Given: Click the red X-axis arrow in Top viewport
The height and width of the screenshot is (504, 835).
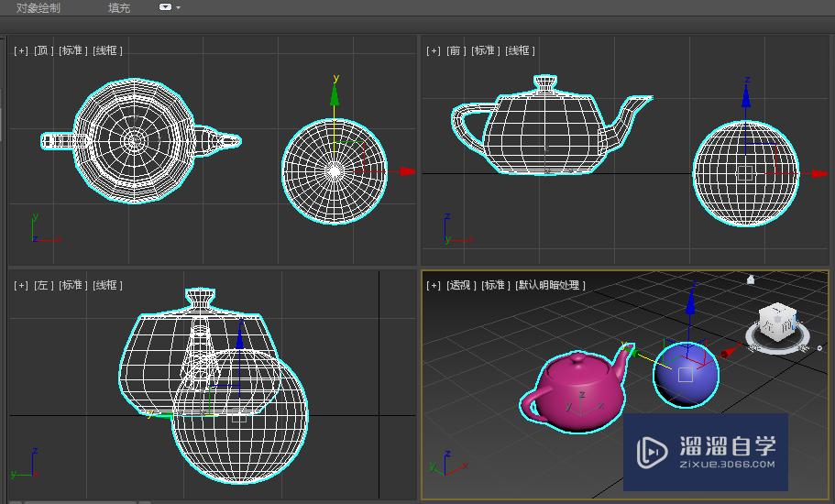Looking at the screenshot, I should (x=407, y=170).
